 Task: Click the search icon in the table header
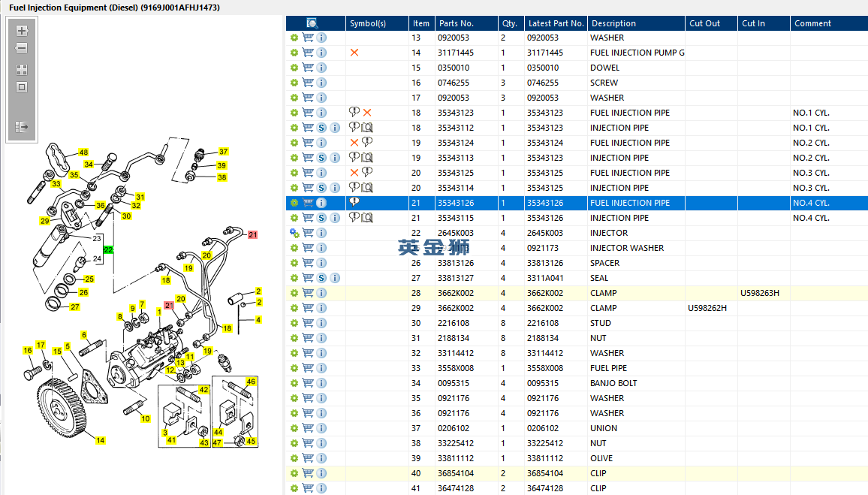[312, 23]
